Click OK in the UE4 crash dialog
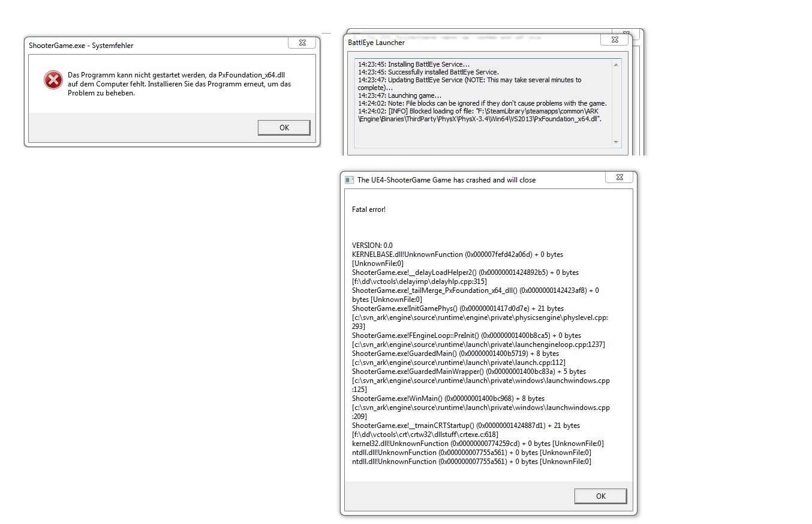 pos(601,496)
